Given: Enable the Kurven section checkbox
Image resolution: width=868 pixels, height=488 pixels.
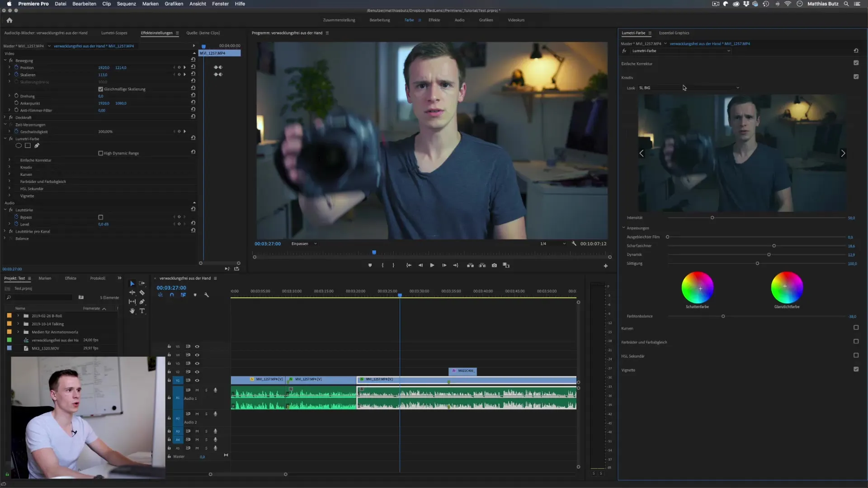Looking at the screenshot, I should point(856,328).
